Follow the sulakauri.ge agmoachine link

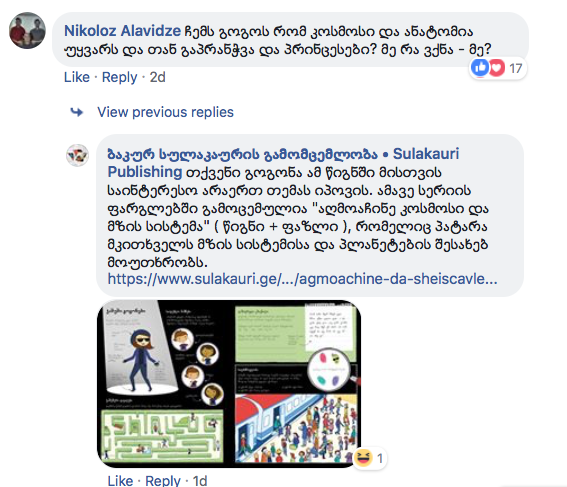[x=302, y=279]
